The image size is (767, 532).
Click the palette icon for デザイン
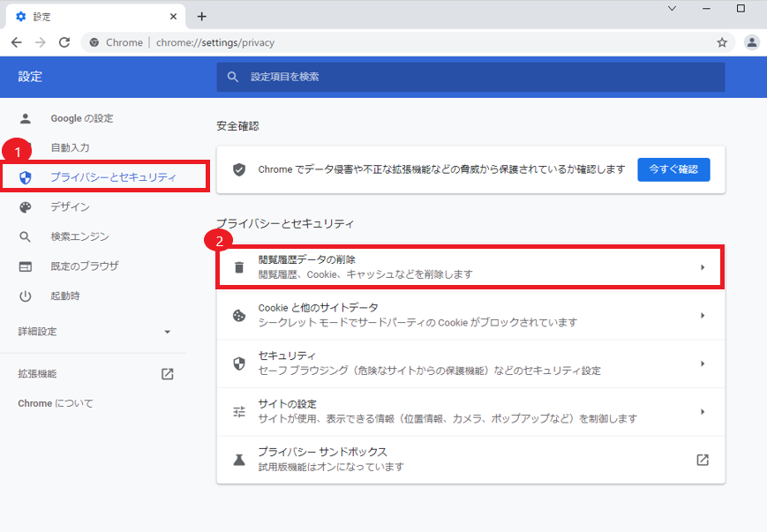coord(26,206)
